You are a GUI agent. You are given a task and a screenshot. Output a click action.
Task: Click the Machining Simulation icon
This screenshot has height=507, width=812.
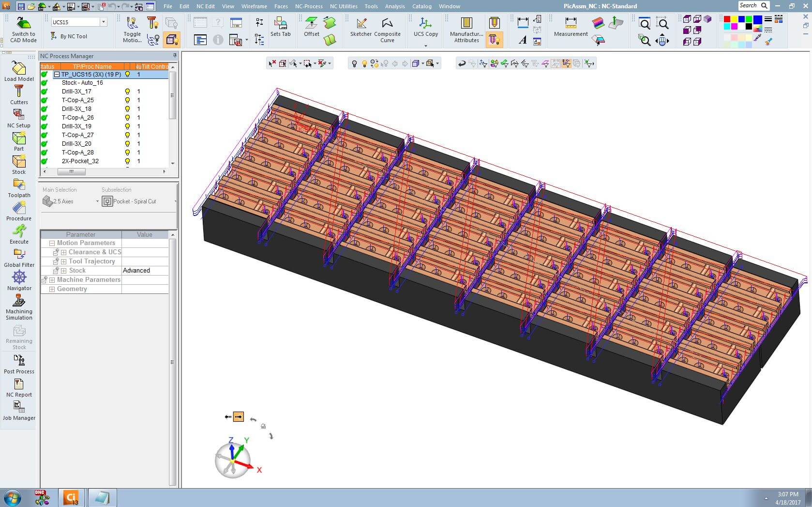tap(19, 301)
